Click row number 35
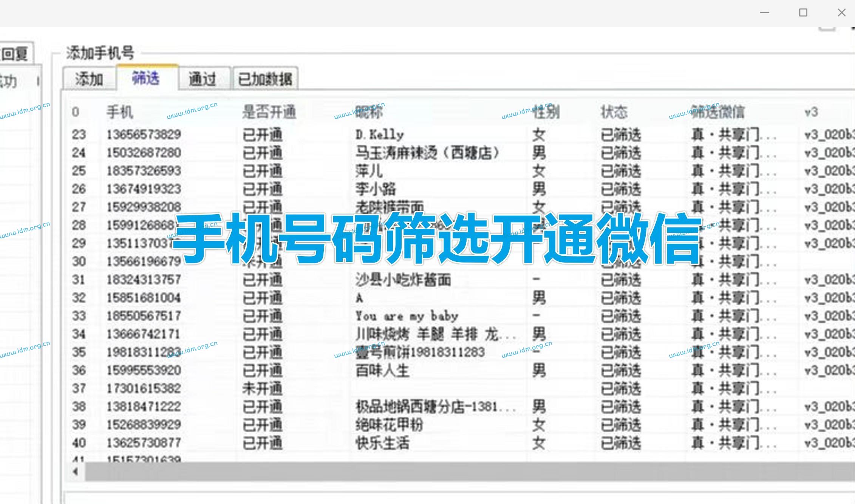855x504 pixels. (x=79, y=352)
